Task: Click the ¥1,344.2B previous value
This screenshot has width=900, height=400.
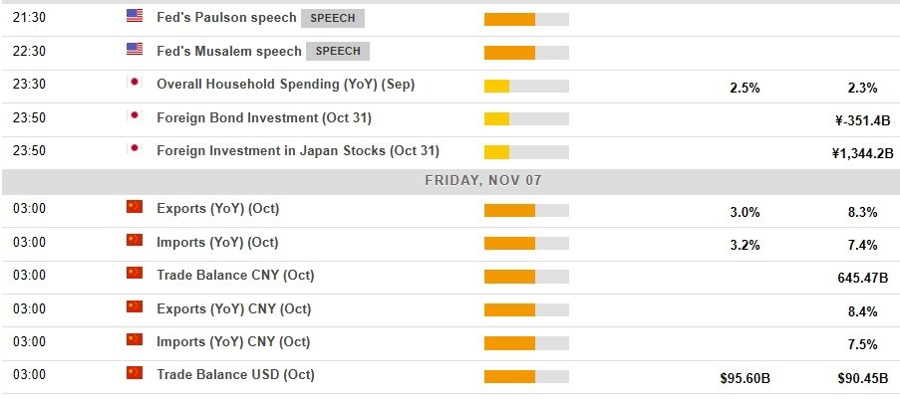Action: click(855, 153)
